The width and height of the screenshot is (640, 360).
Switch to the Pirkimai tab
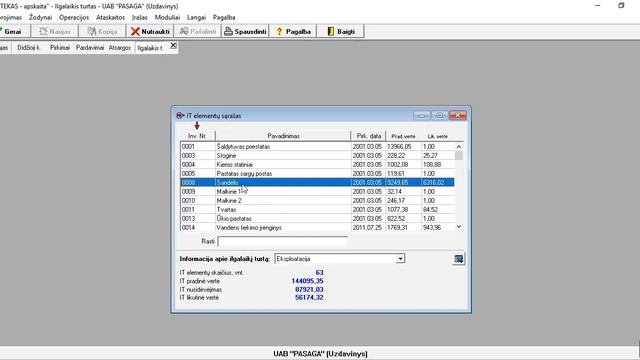click(60, 48)
